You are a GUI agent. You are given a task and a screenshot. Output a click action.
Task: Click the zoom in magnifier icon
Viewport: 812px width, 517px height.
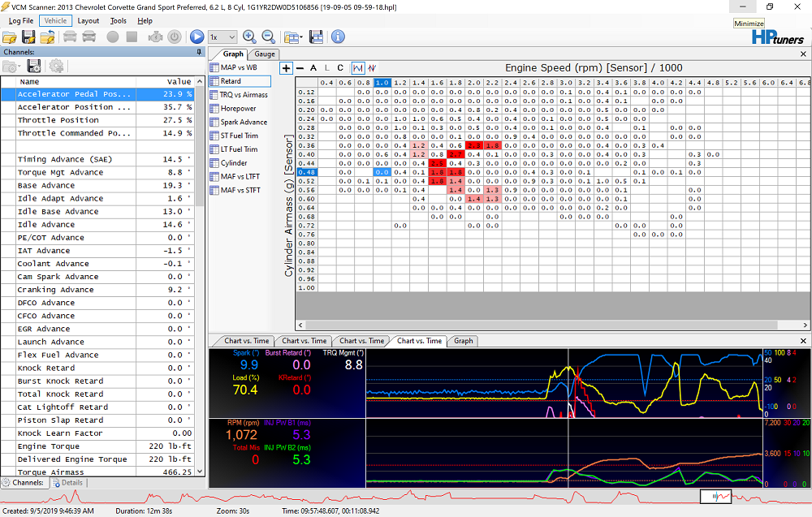click(249, 37)
